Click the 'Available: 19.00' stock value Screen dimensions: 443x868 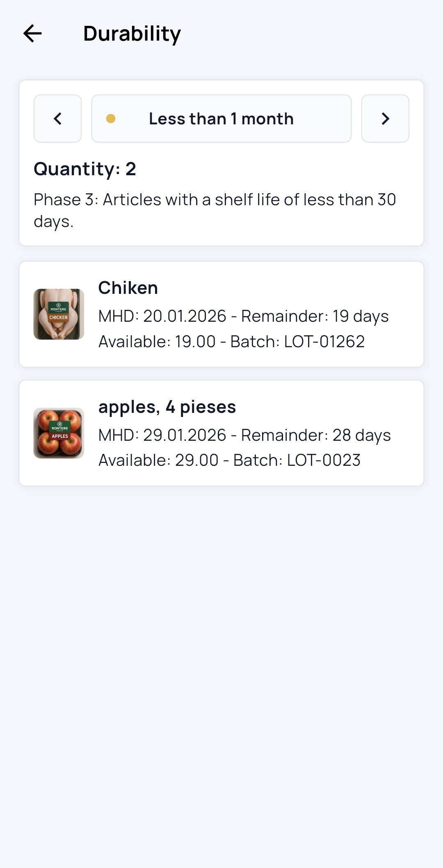(x=157, y=341)
